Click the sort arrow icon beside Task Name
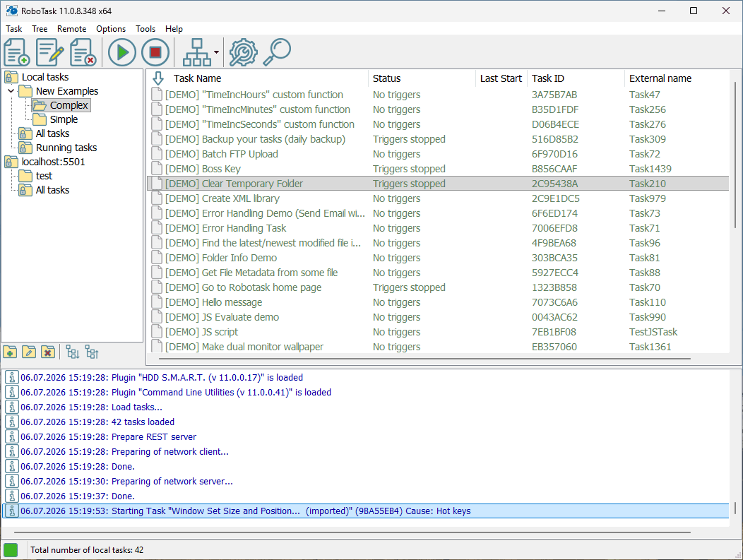Screen dimensions: 743x560 tap(158, 78)
